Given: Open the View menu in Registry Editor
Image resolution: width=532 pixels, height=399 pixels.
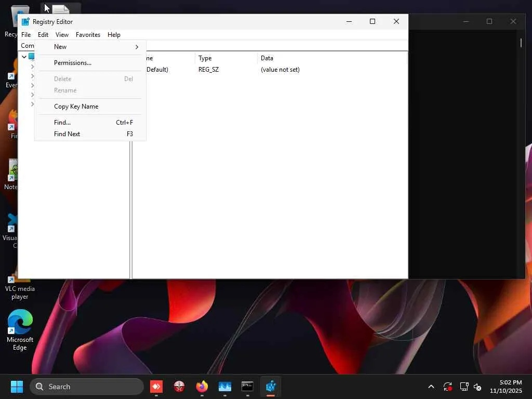Looking at the screenshot, I should coord(62,35).
